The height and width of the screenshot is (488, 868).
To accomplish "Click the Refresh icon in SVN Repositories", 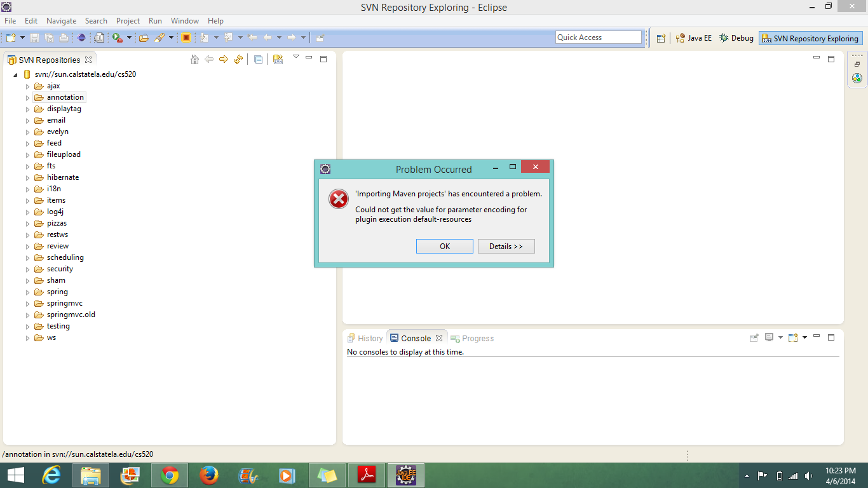I will pyautogui.click(x=238, y=60).
